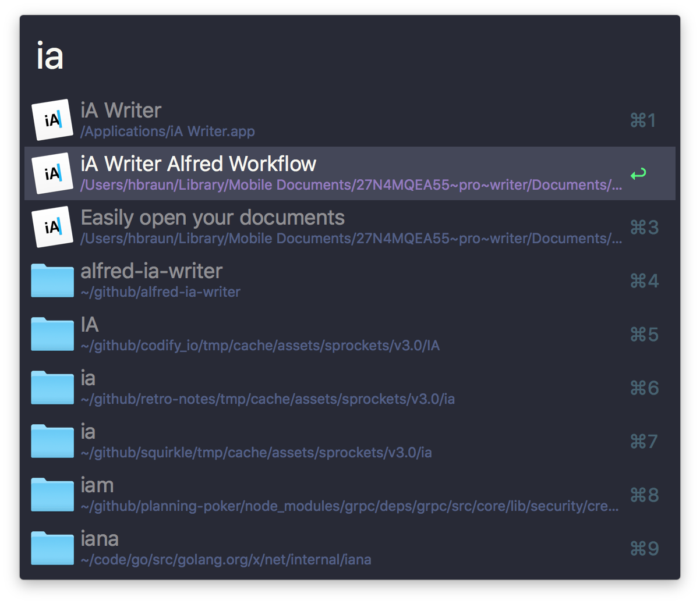Click the ⌘3 shortcut hint
Viewport: 700px width, 604px height.
(x=644, y=228)
